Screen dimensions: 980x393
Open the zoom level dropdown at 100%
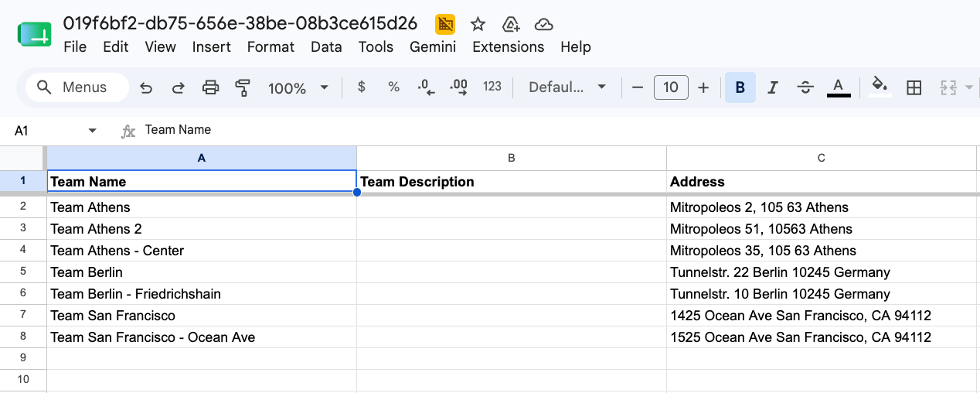[298, 87]
